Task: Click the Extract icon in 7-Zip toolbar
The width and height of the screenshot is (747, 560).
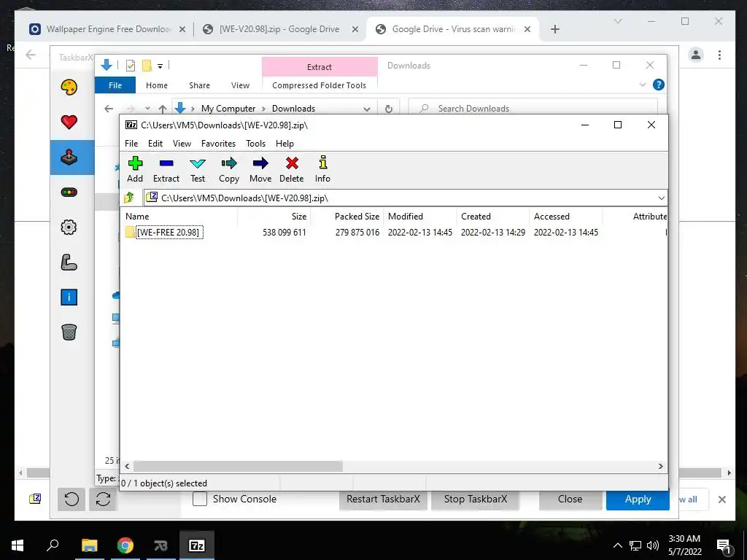Action: 166,169
